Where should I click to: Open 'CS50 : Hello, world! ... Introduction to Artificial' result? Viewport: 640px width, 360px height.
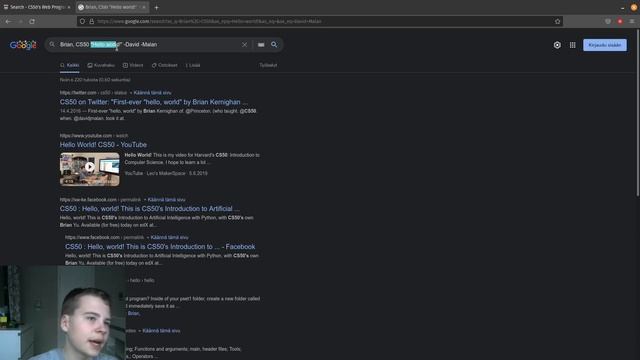point(150,209)
